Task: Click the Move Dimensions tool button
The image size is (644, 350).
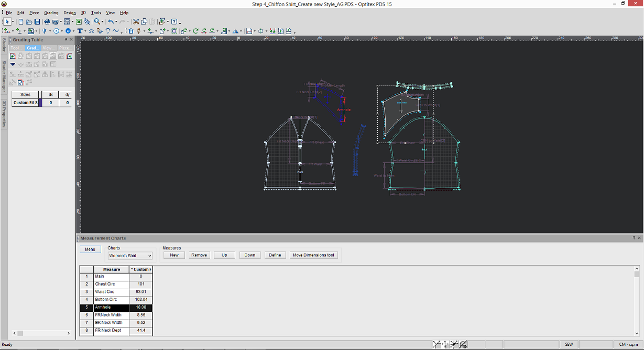Action: click(x=313, y=255)
